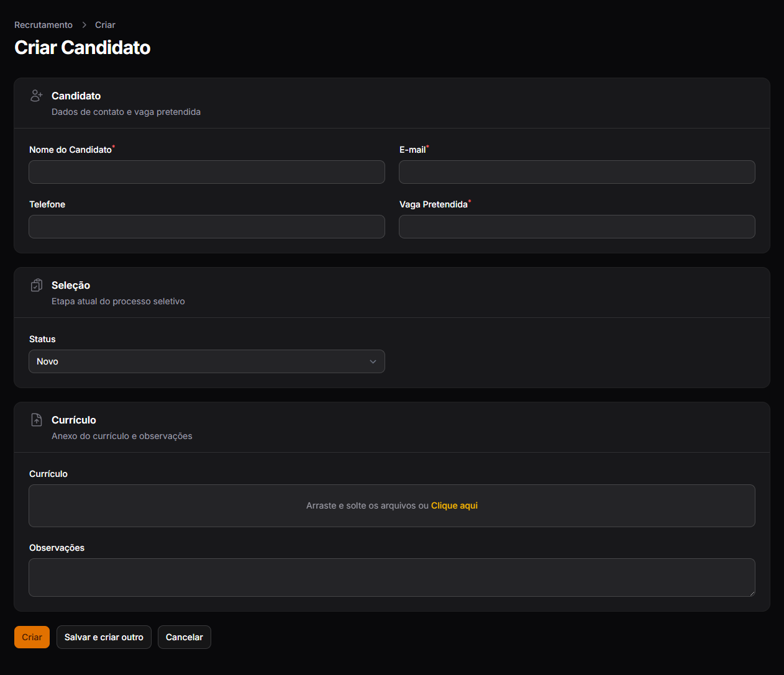This screenshot has width=784, height=675.
Task: Click the Currículo document upload icon
Action: click(37, 420)
